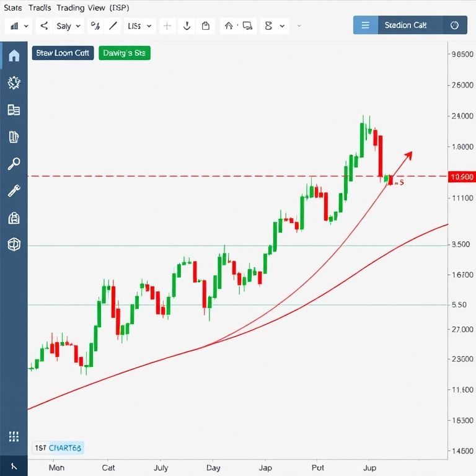Screen dimensions: 476x476
Task: Select the diagonal line drawing tool in toolbar
Action: (x=113, y=26)
